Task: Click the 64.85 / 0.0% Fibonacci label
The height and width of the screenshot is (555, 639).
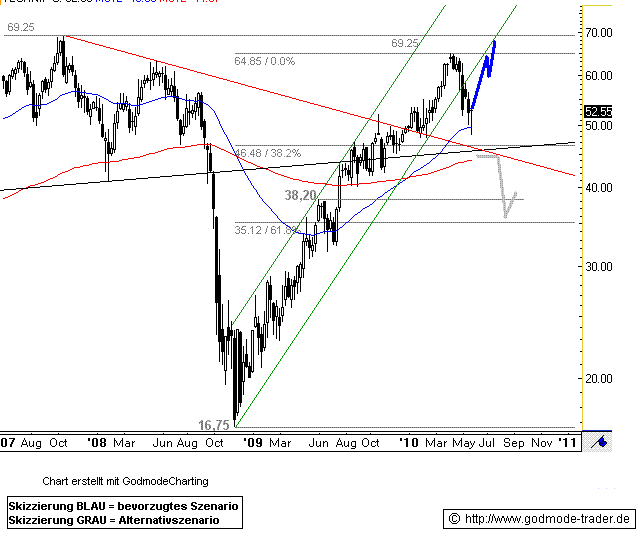Action: pyautogui.click(x=265, y=60)
